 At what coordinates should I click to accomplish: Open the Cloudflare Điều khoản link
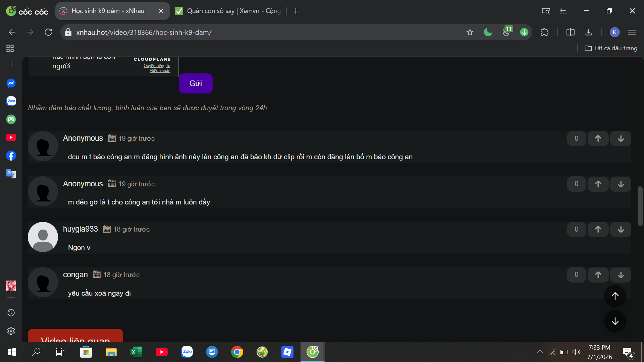(x=160, y=71)
